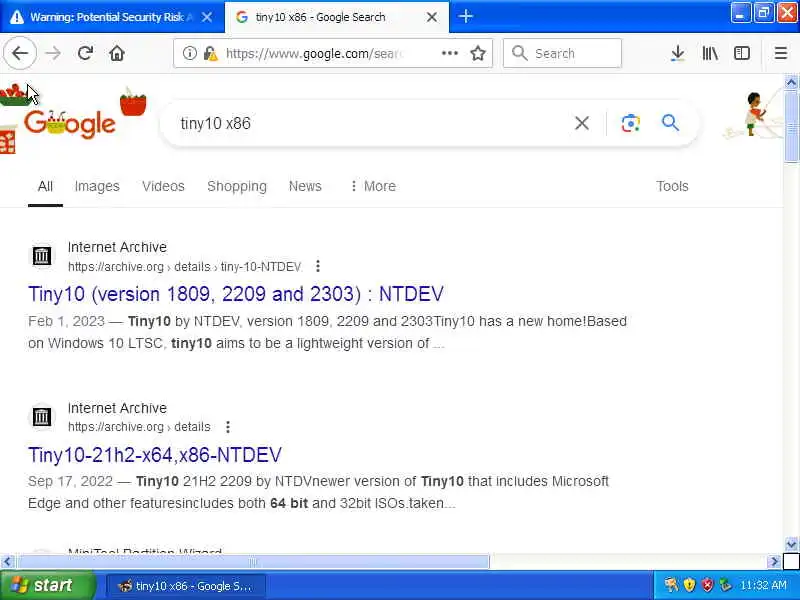
Task: Bookmark this page with star icon
Action: coord(478,53)
